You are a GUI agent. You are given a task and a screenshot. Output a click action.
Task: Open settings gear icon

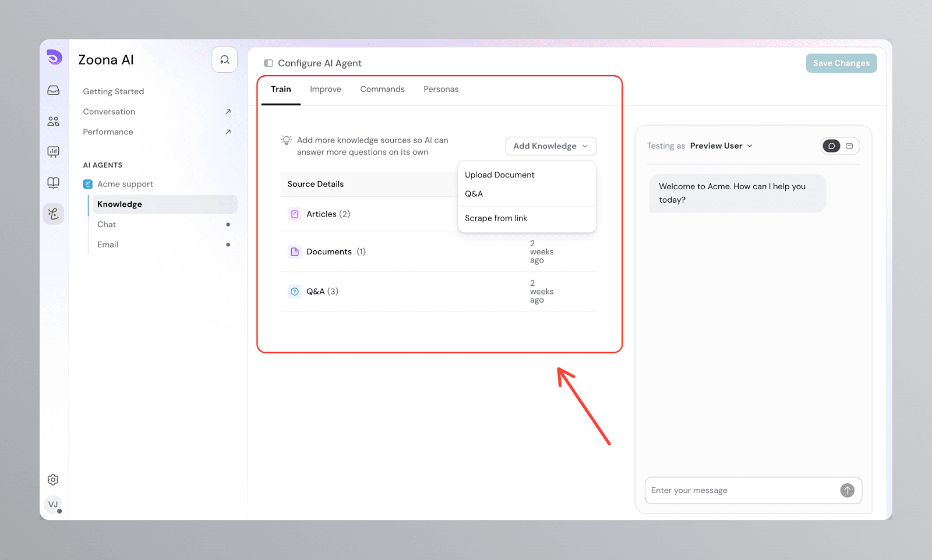(x=53, y=480)
